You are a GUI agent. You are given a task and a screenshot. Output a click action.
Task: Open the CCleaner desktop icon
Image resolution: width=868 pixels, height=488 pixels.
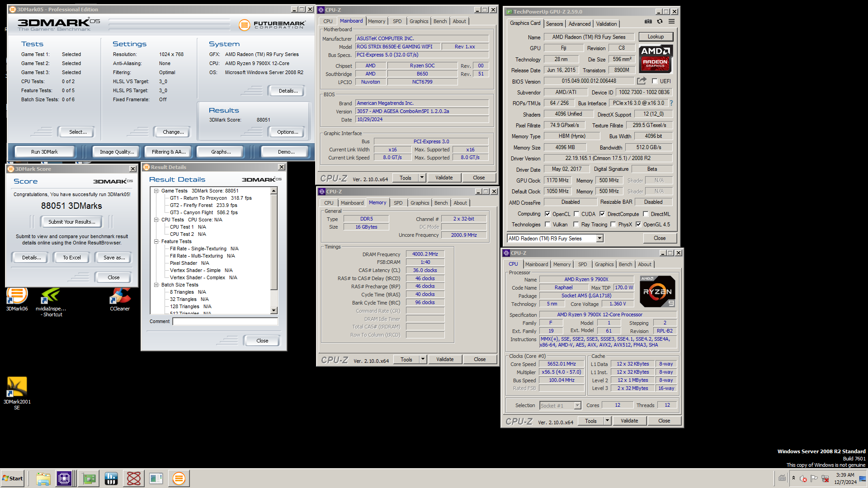point(120,299)
